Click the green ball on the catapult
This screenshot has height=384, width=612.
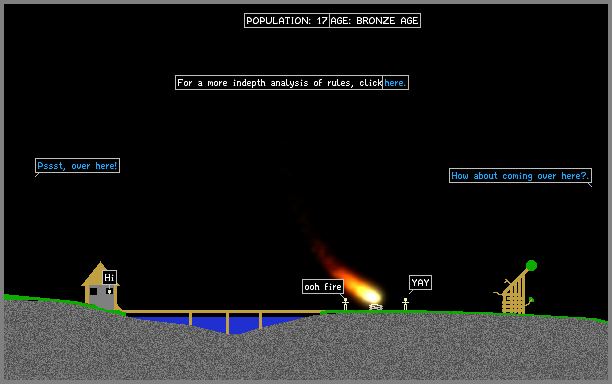coord(531,266)
